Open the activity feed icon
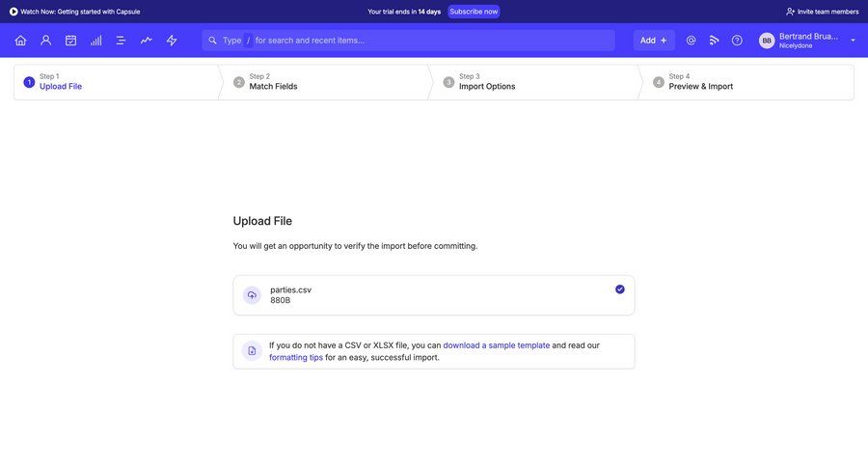This screenshot has height=467, width=868. pyautogui.click(x=714, y=41)
